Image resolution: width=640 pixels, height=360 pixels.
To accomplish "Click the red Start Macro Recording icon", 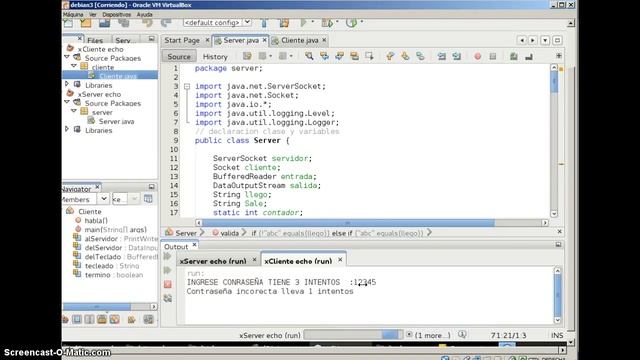I will point(478,56).
